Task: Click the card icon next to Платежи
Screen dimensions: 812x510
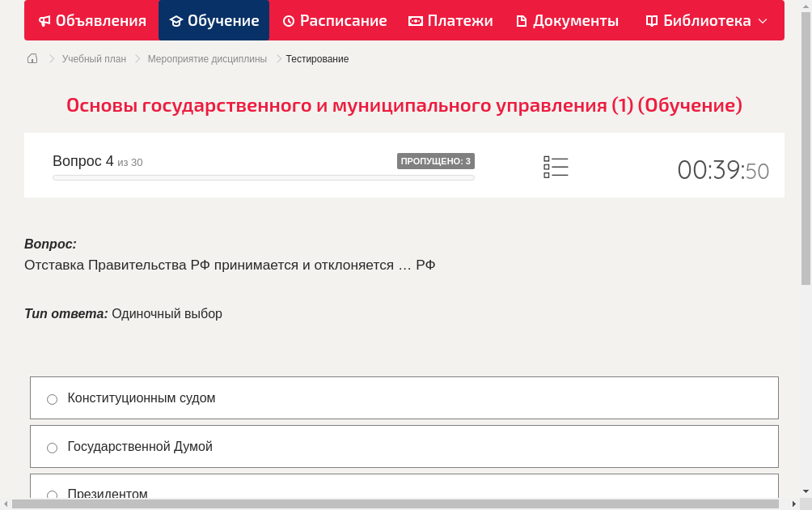Action: pos(414,20)
